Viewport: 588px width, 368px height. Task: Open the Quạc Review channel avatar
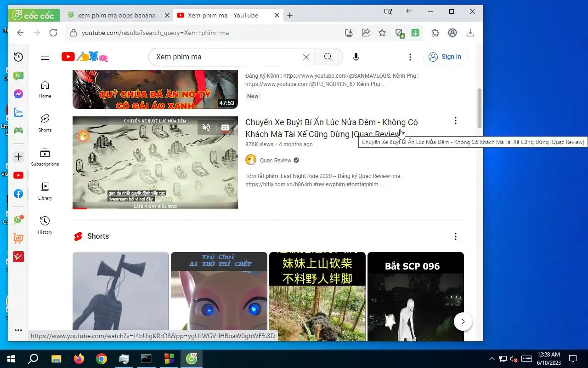(x=251, y=160)
